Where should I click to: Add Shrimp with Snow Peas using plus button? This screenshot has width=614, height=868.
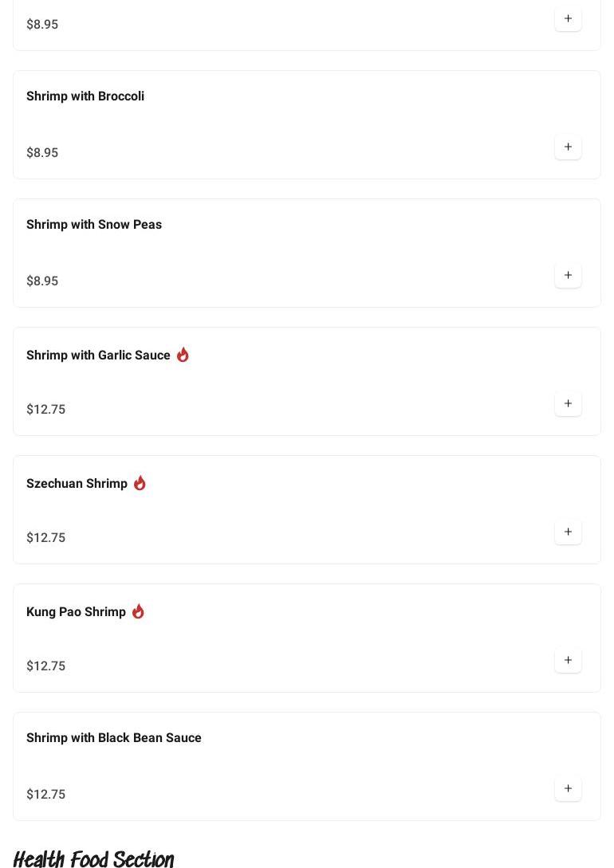[x=568, y=275]
